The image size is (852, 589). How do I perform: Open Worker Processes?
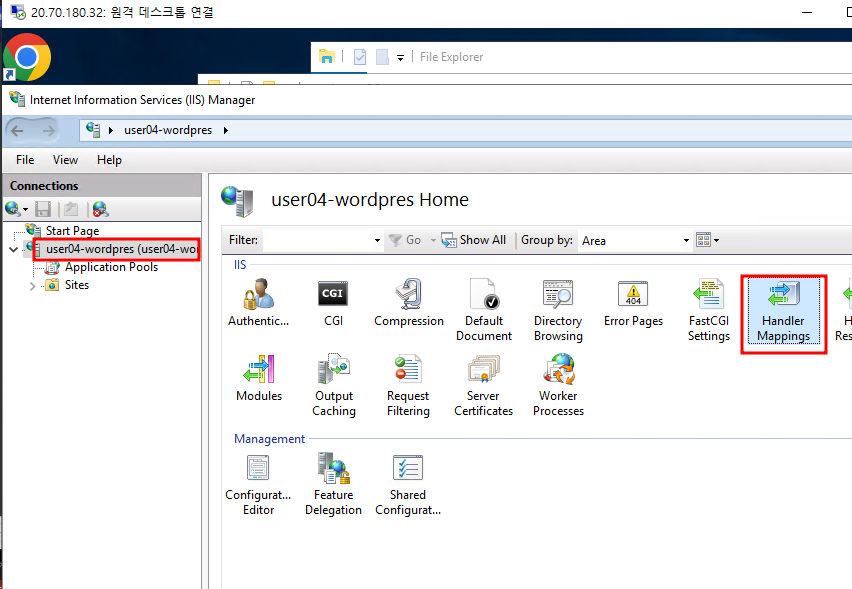[x=558, y=385]
